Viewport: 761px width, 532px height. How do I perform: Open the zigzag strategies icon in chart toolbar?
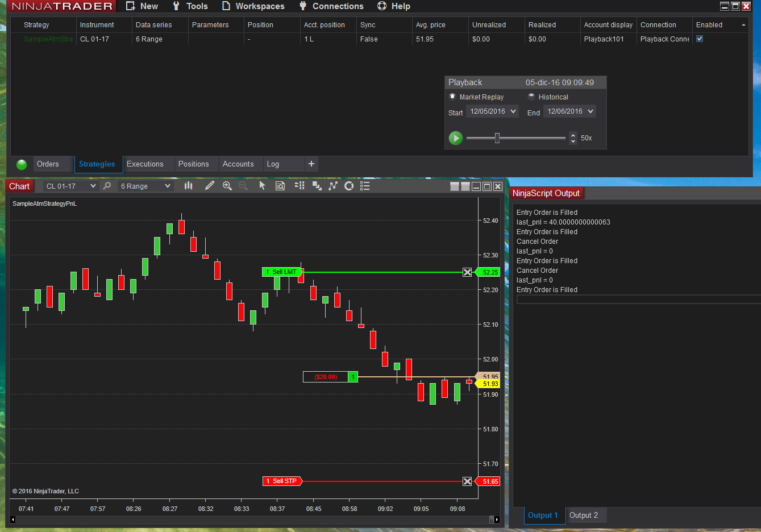(x=333, y=186)
